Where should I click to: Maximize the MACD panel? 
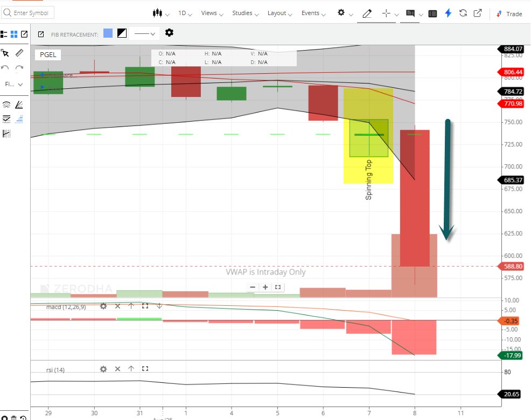tap(145, 306)
